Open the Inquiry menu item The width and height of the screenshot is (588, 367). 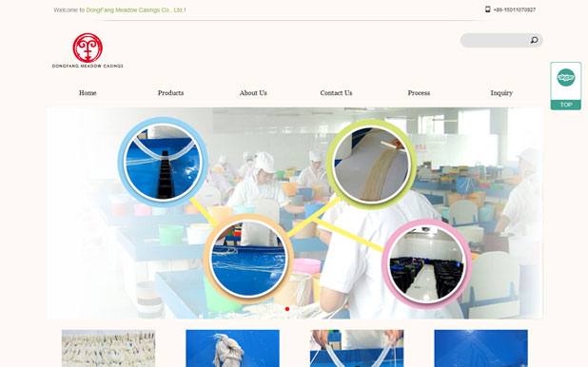(x=501, y=93)
